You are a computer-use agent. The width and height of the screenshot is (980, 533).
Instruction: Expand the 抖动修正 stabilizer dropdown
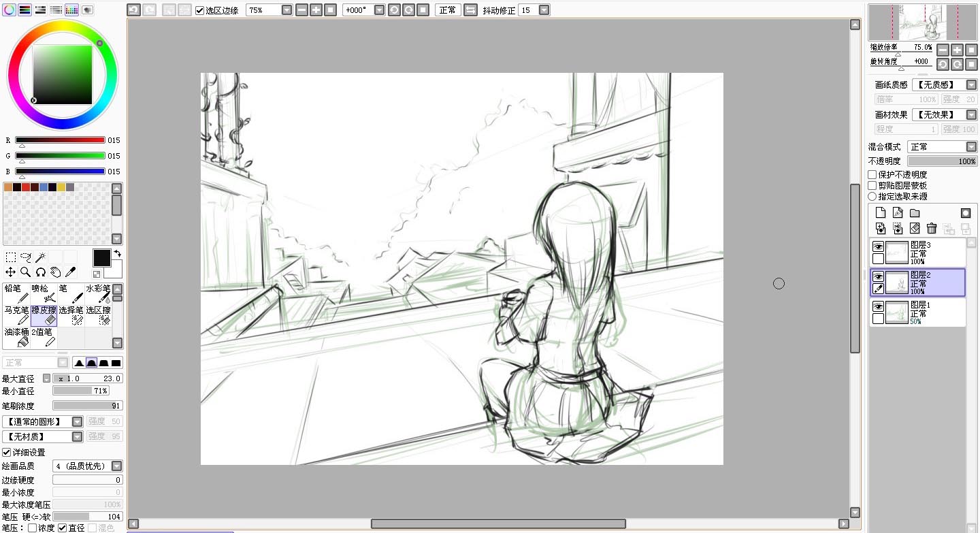pyautogui.click(x=544, y=10)
